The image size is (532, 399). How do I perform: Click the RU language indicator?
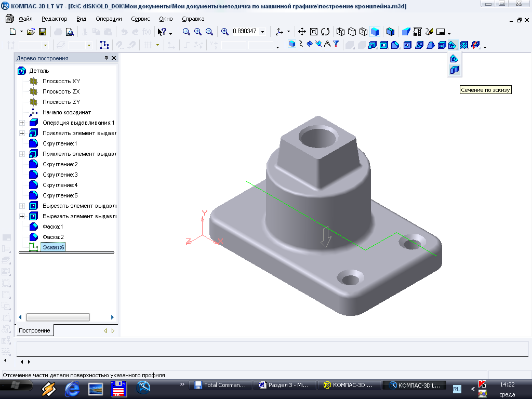pos(457,389)
